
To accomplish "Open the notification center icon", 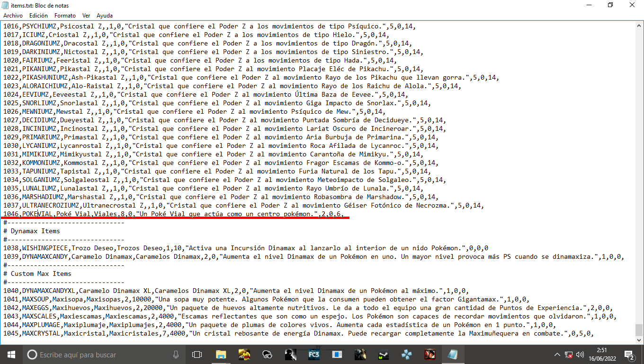I will tap(630, 354).
